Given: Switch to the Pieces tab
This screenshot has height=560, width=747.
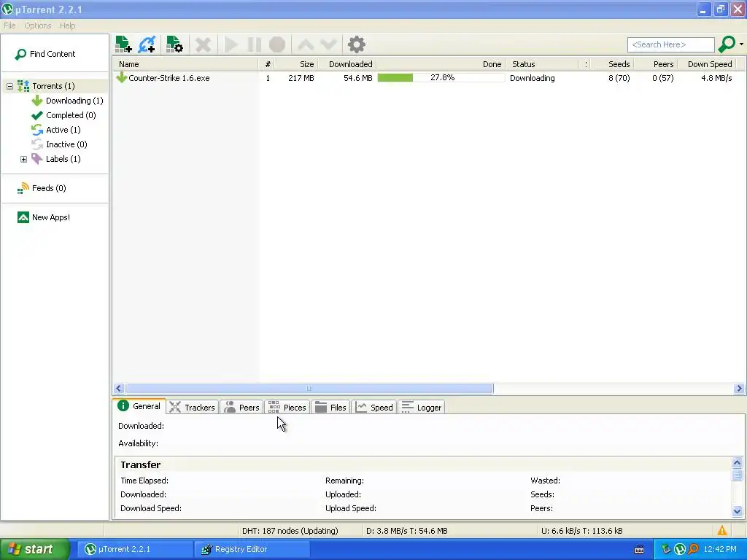Looking at the screenshot, I should [287, 408].
